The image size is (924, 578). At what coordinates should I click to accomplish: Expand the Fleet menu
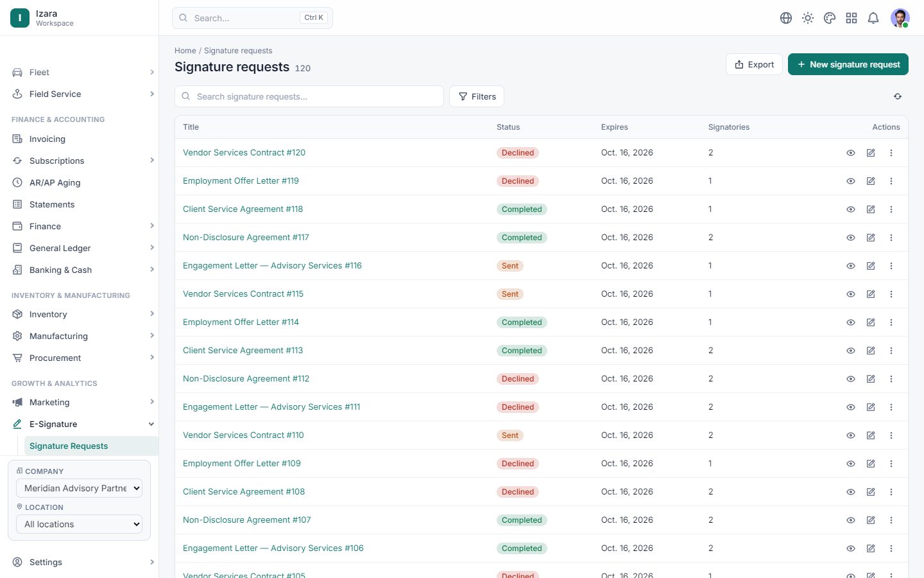[83, 73]
